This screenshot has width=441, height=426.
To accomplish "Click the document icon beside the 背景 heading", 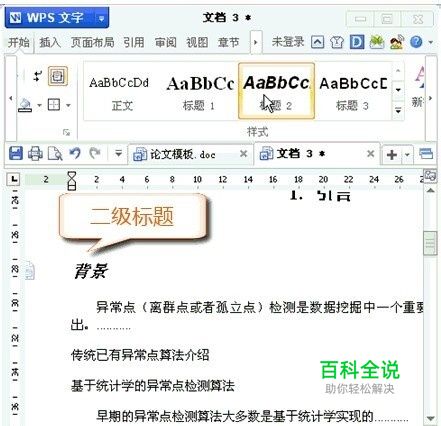I will coord(30,271).
